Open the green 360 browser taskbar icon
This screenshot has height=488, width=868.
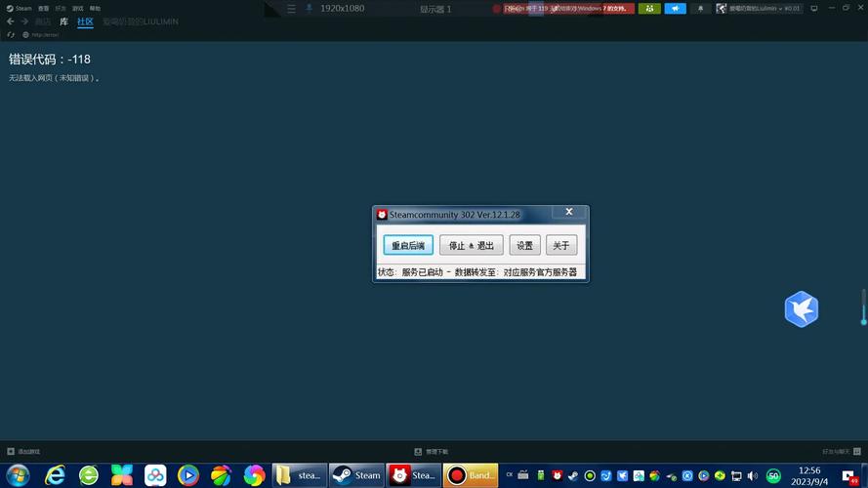click(89, 475)
